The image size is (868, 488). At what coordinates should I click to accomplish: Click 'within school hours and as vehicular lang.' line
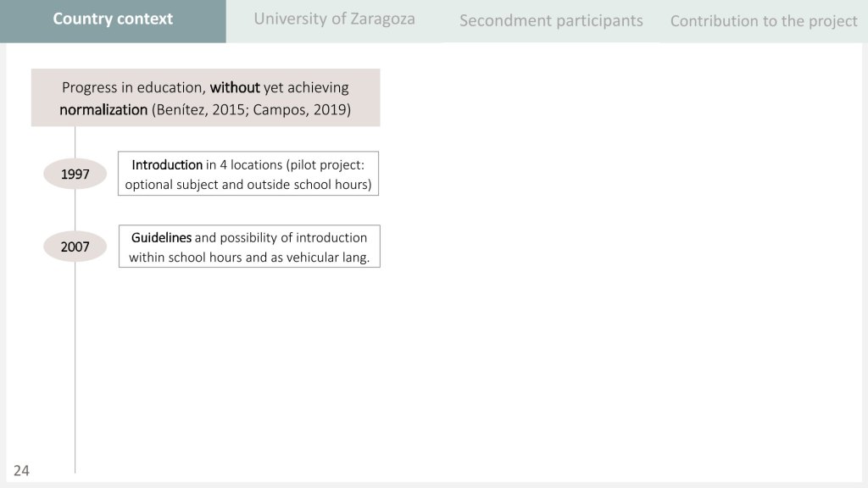point(249,258)
